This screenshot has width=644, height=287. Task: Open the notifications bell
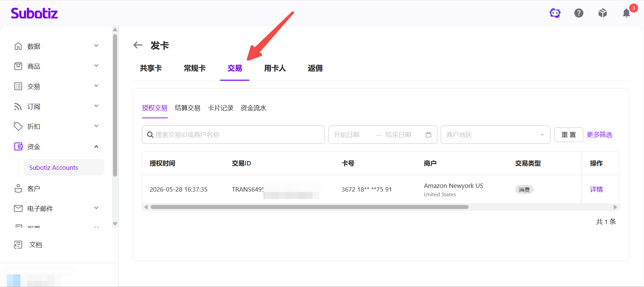coord(627,13)
